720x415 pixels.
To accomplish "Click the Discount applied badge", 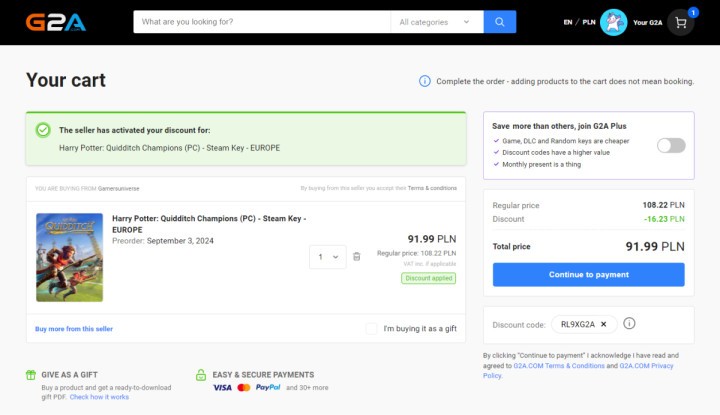I will pos(428,278).
